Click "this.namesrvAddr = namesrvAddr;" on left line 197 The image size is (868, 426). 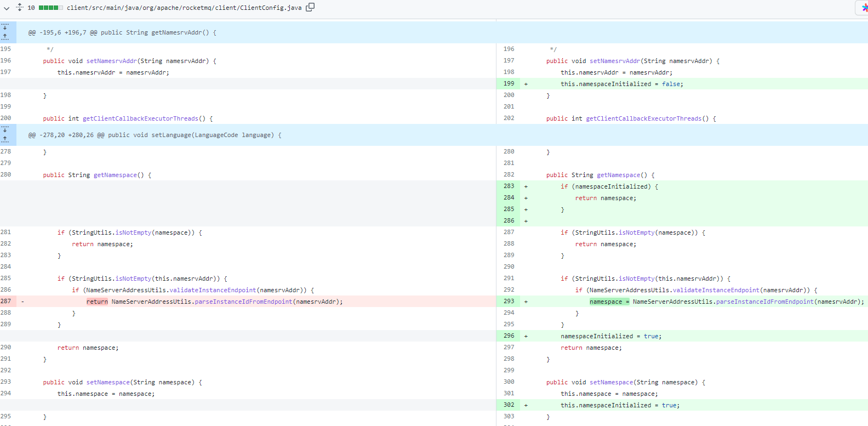coord(113,73)
